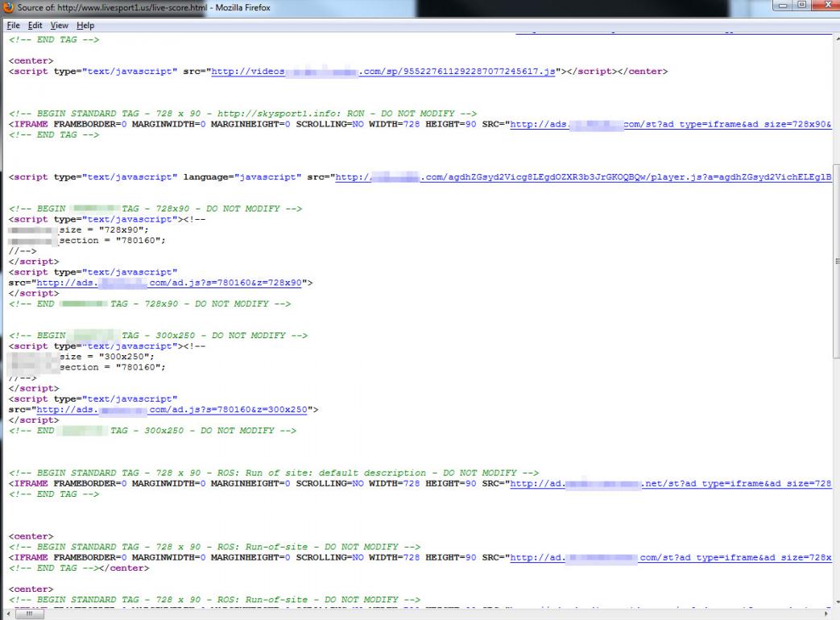This screenshot has width=840, height=620.
Task: Open the iframe link ending in ad_size=728x
Action: [671, 557]
